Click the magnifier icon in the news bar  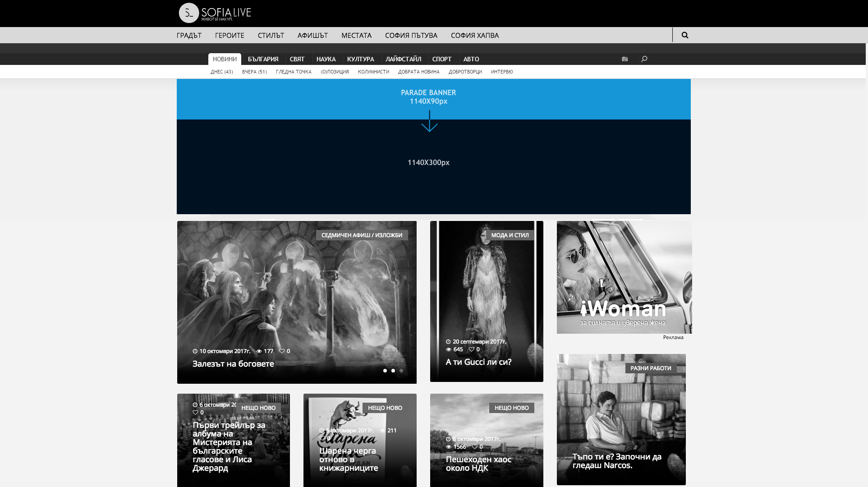point(644,59)
